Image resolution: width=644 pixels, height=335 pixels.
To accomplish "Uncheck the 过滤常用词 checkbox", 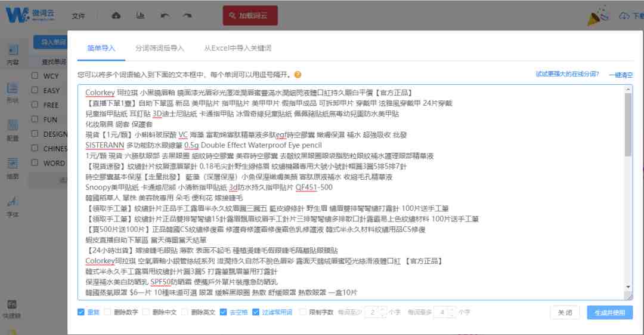I will pos(255,312).
